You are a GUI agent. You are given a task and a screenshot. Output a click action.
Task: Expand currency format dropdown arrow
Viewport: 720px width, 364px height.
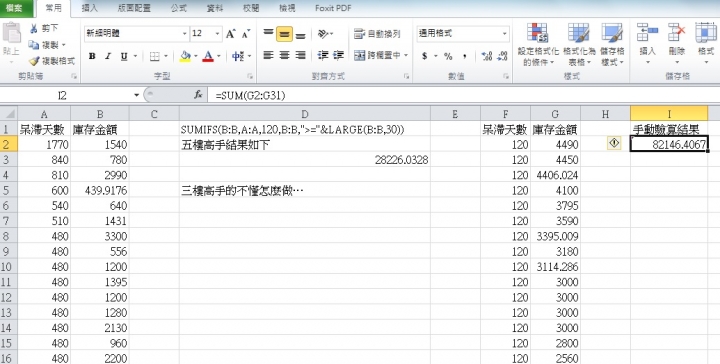pos(435,56)
